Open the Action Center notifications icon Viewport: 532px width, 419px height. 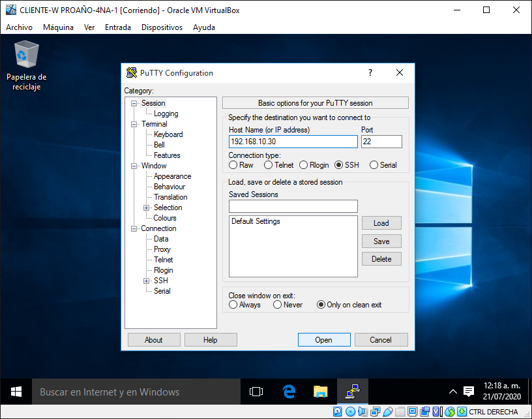point(469,392)
